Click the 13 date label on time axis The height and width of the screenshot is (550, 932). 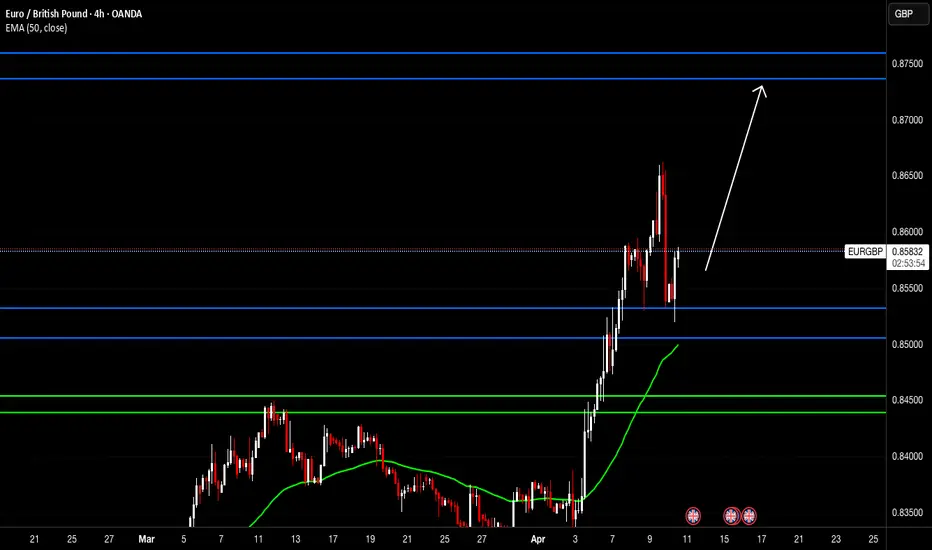pos(295,539)
